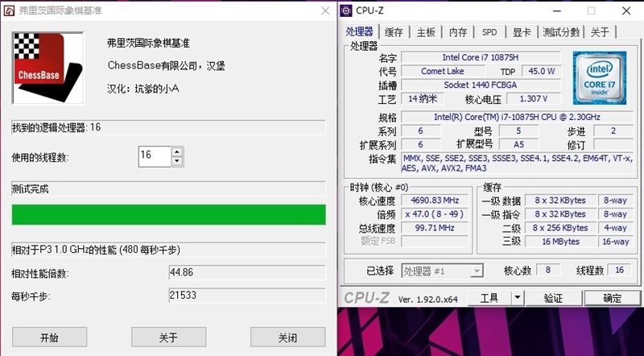This screenshot has width=644, height=356.
Task: Click the green benchmark progress bar
Action: pyautogui.click(x=169, y=214)
